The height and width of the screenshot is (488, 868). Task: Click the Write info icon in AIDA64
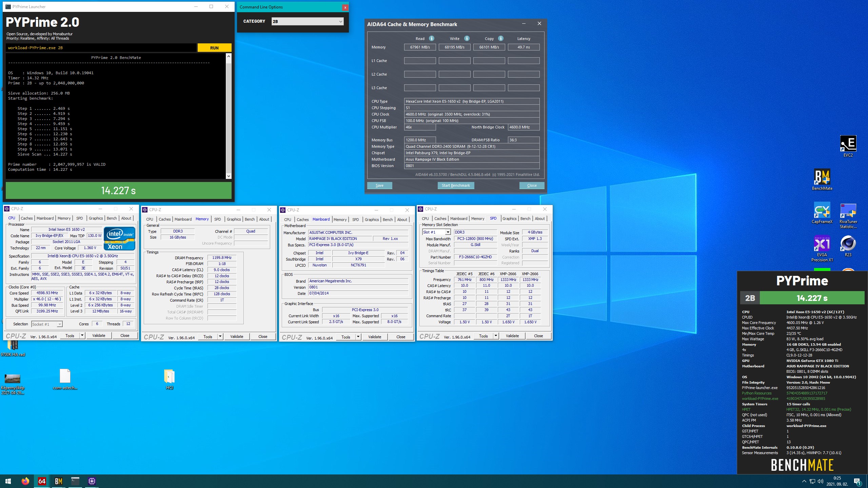coord(467,38)
